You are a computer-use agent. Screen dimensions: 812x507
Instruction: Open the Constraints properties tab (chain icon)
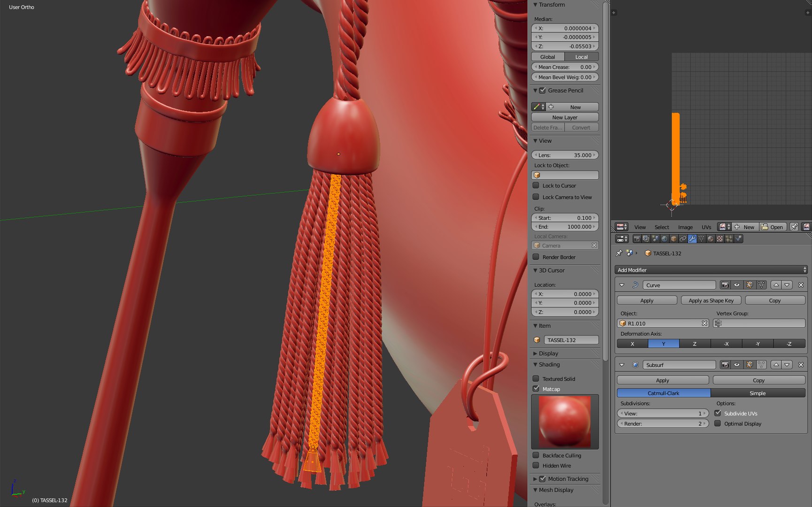point(683,238)
